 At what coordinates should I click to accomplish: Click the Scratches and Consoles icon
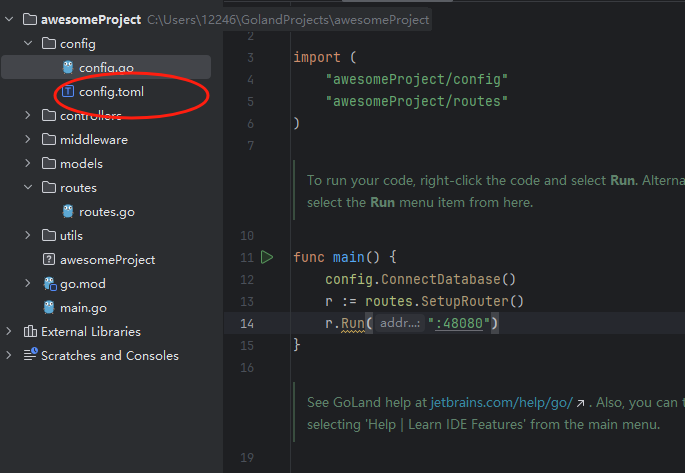coord(29,355)
